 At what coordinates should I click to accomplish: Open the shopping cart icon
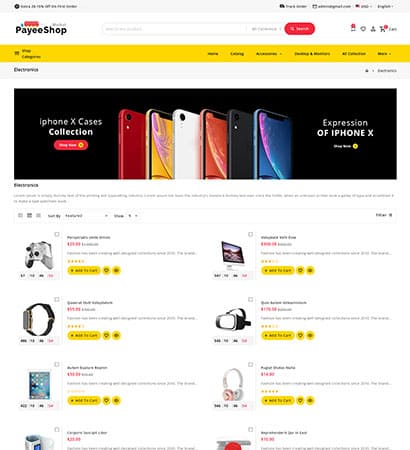(x=383, y=29)
